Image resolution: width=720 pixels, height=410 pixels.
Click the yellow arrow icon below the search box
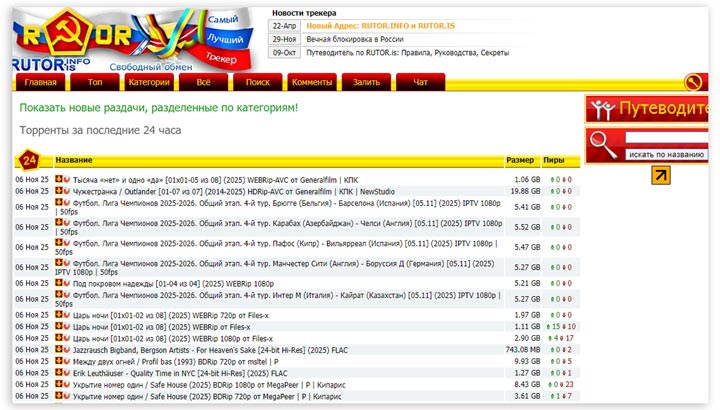pyautogui.click(x=661, y=175)
